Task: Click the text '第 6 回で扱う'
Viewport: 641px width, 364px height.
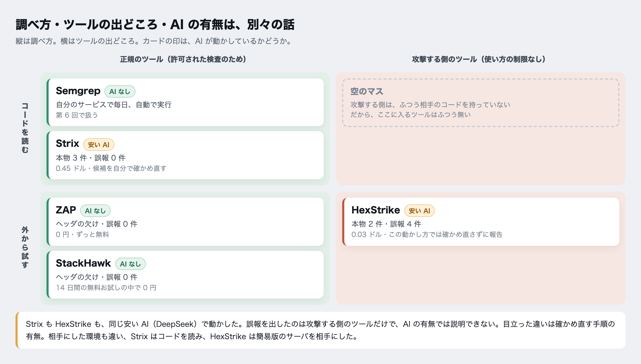Action: pos(77,115)
